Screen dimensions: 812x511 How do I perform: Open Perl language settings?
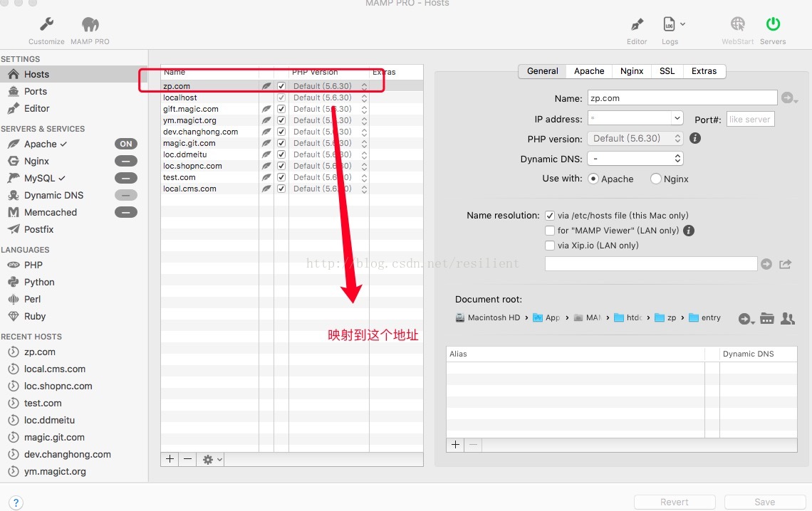point(32,299)
